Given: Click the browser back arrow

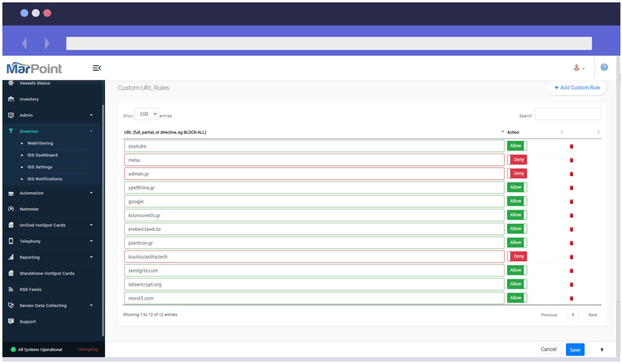Looking at the screenshot, I should tap(25, 43).
